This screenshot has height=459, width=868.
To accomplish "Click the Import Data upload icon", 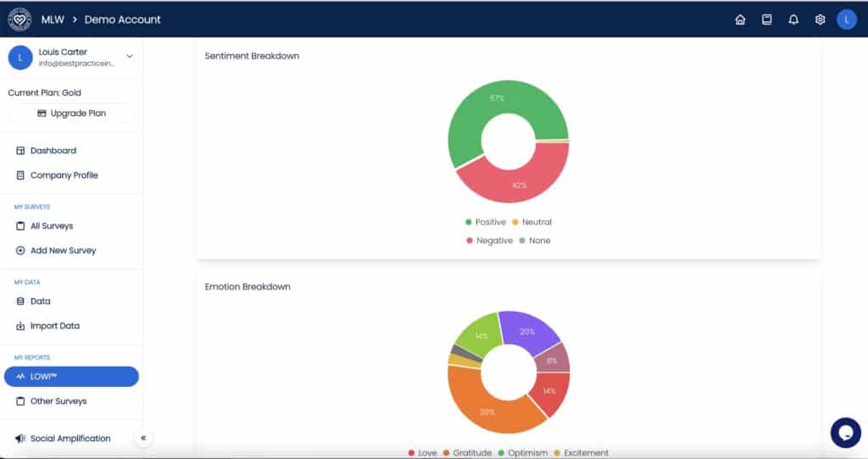I will click(20, 326).
